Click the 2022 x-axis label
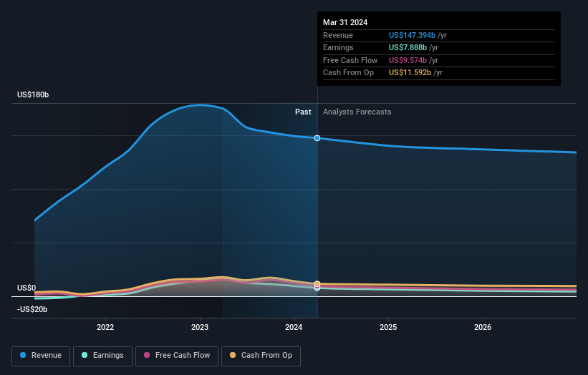 point(105,328)
